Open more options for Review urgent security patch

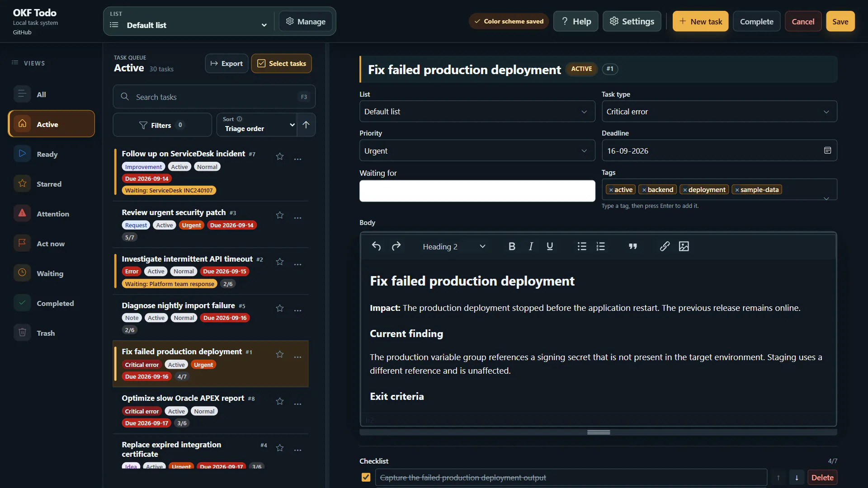point(297,218)
